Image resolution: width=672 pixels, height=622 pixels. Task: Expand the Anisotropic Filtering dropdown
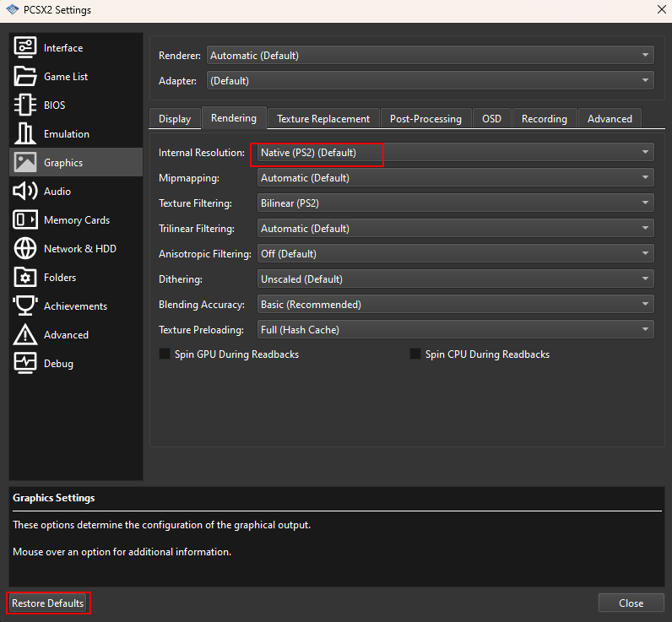point(455,253)
